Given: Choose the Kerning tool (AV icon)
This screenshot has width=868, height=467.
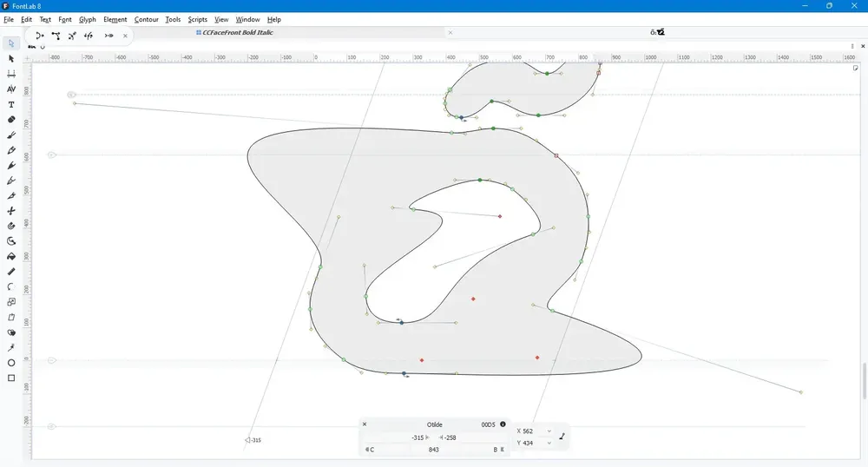Looking at the screenshot, I should pyautogui.click(x=11, y=89).
